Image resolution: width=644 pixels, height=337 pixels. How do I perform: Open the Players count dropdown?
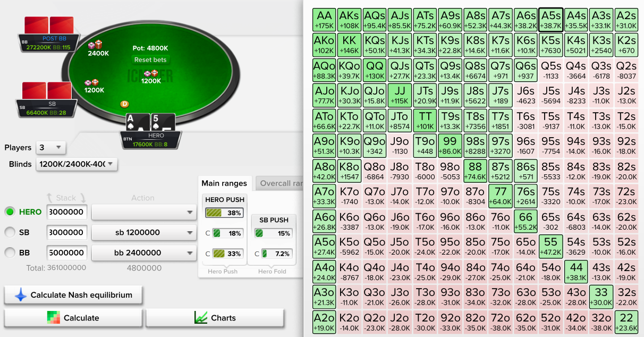pos(50,147)
